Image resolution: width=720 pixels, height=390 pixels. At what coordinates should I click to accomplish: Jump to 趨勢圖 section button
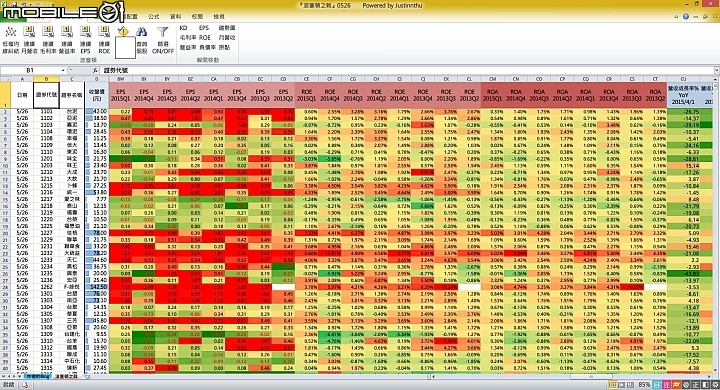227,28
